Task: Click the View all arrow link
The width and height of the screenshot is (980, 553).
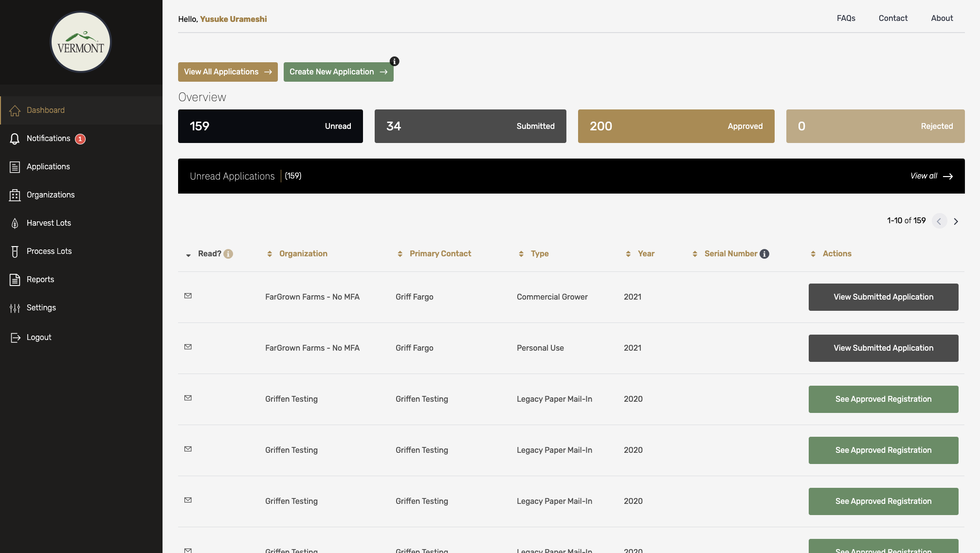Action: click(x=931, y=176)
